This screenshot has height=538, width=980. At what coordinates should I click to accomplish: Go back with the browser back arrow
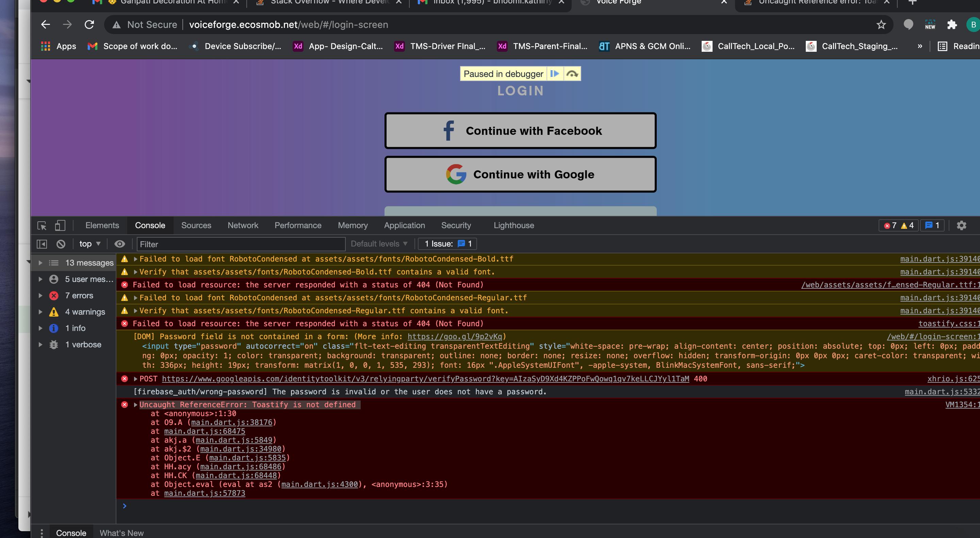click(x=46, y=25)
